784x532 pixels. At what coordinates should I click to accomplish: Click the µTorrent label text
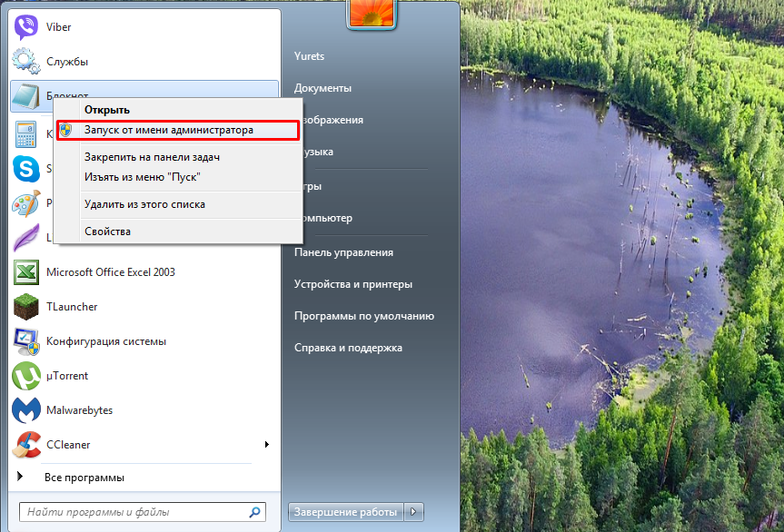pyautogui.click(x=67, y=376)
